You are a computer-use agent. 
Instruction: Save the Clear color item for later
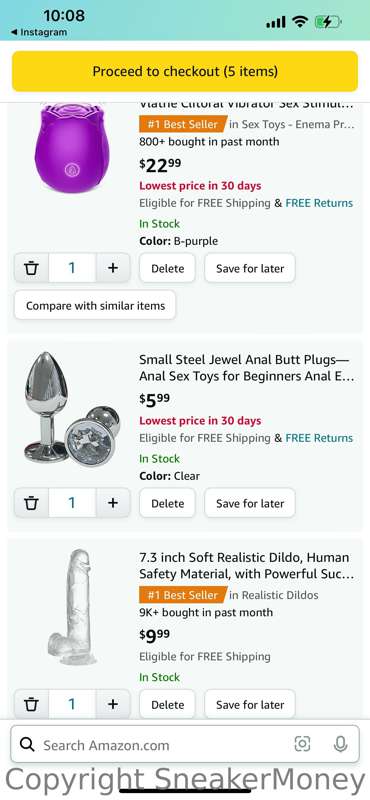click(x=250, y=503)
